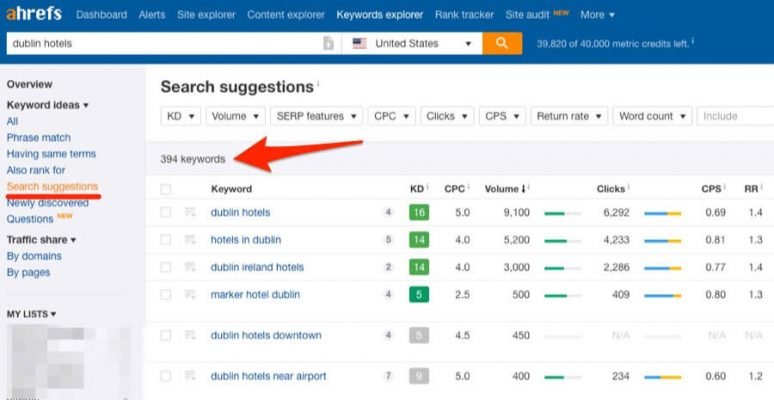Screen dimensions: 774x400
Task: Open the United States country dropdown
Action: click(x=411, y=44)
